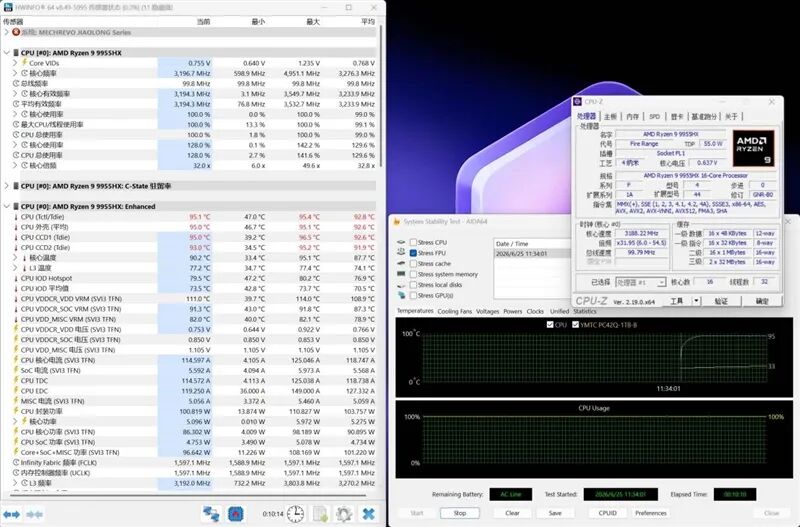Switch to the 主板 tab in CPU-Z
This screenshot has width=800, height=527.
click(611, 116)
